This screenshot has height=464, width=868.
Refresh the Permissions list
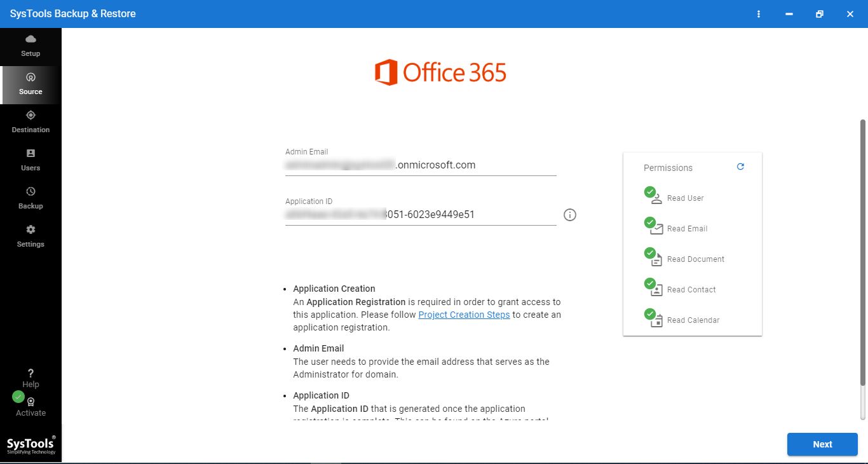[740, 167]
